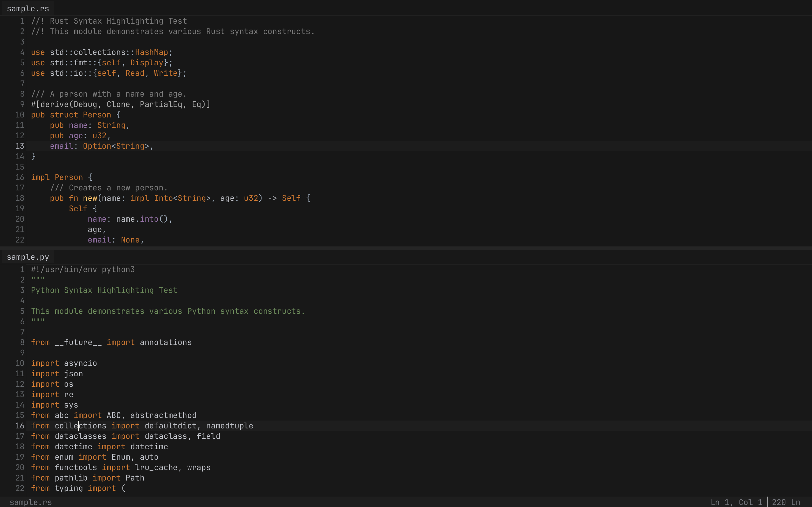Image resolution: width=812 pixels, height=507 pixels.
Task: Click the None value on email line
Action: pyautogui.click(x=131, y=240)
